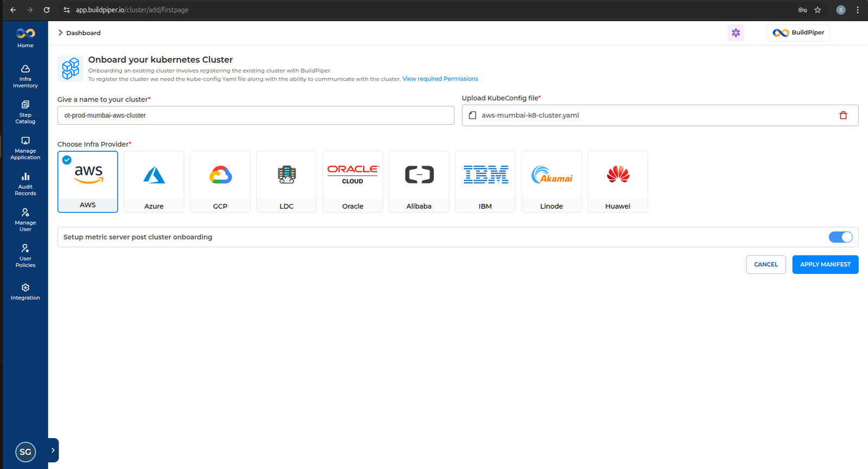Bookmark this page with star icon
The width and height of the screenshot is (868, 469).
tap(818, 10)
